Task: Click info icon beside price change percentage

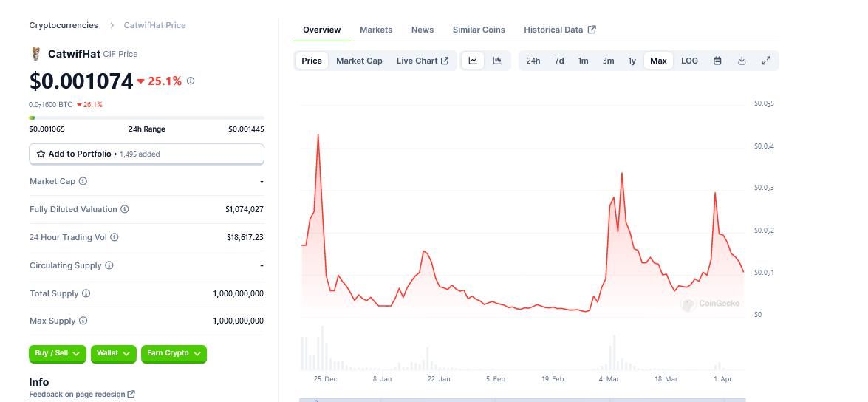Action: (x=191, y=81)
